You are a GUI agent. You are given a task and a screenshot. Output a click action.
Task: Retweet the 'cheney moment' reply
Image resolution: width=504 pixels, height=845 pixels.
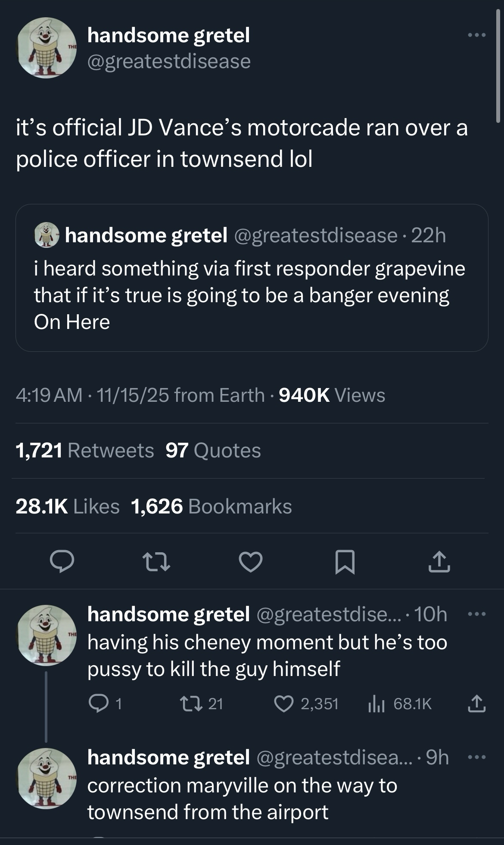coord(188,704)
